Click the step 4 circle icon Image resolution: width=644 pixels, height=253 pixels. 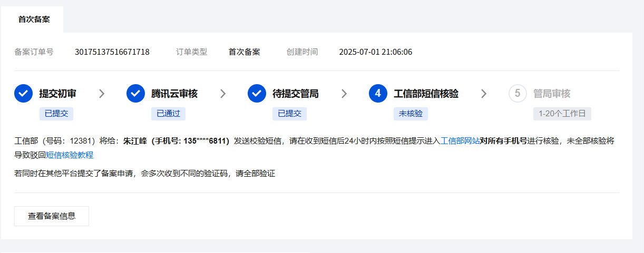click(x=378, y=94)
